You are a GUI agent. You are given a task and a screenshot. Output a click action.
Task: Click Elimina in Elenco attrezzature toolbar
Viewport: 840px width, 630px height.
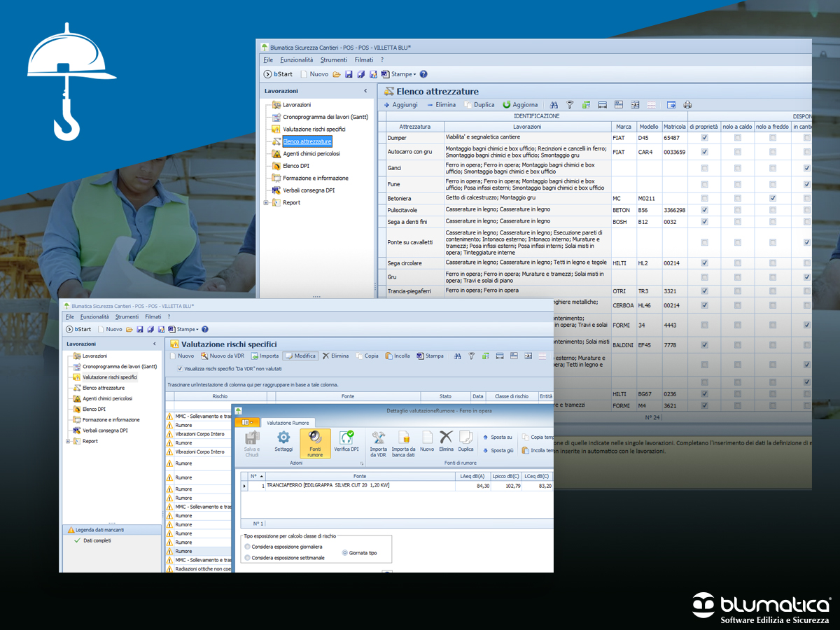click(x=441, y=105)
